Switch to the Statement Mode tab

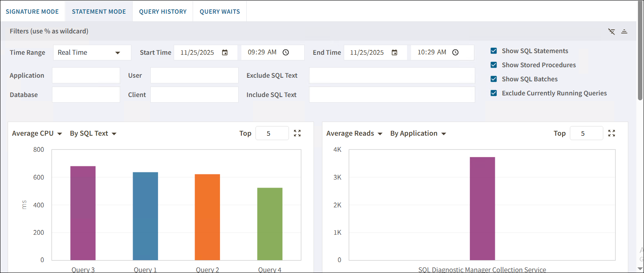(99, 12)
